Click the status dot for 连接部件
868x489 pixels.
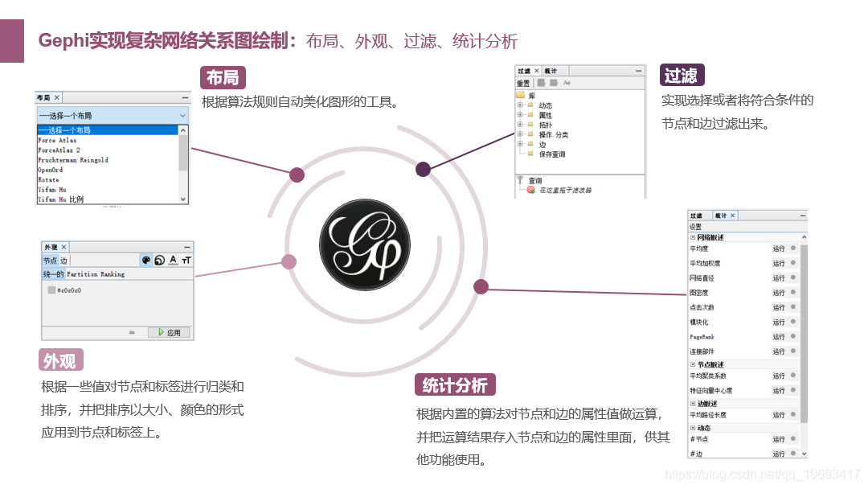pos(793,351)
